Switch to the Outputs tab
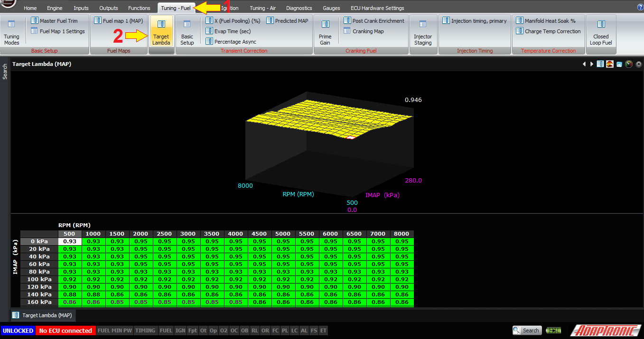This screenshot has height=339, width=644. [x=109, y=8]
